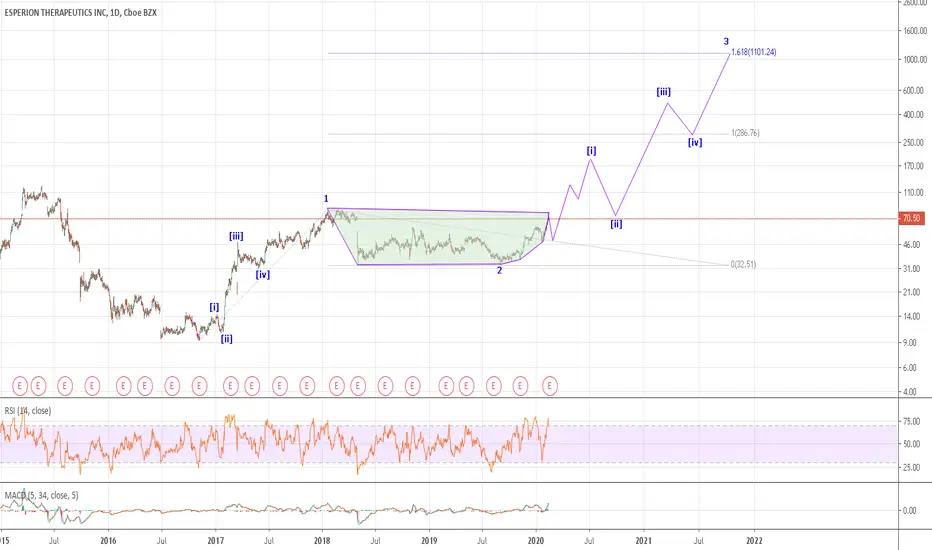
Task: Select the 0(32.51) Fibonacci level label
Action: pyautogui.click(x=743, y=265)
